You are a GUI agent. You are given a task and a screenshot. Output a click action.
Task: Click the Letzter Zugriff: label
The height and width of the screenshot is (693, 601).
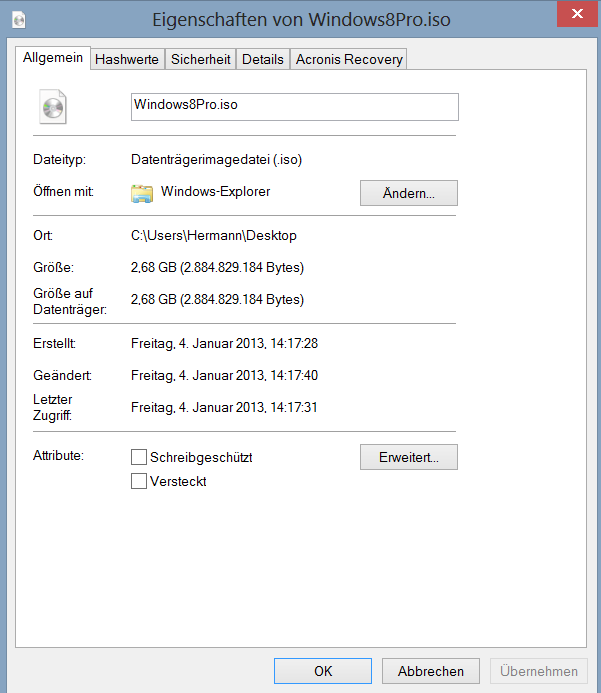[53, 407]
